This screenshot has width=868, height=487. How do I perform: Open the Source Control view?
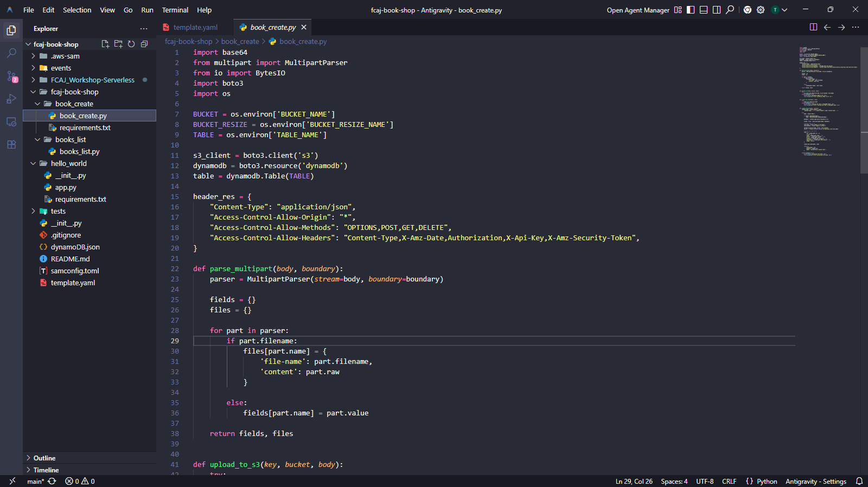tap(11, 76)
